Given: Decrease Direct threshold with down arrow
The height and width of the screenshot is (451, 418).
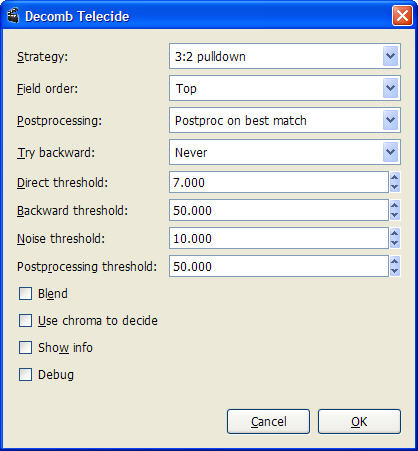Looking at the screenshot, I should click(395, 187).
